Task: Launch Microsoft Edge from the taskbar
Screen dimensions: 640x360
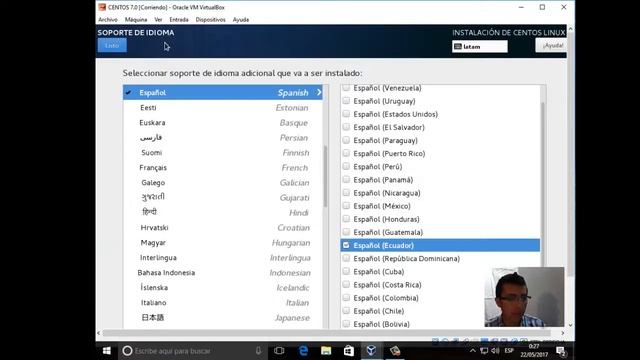Action: pos(303,351)
